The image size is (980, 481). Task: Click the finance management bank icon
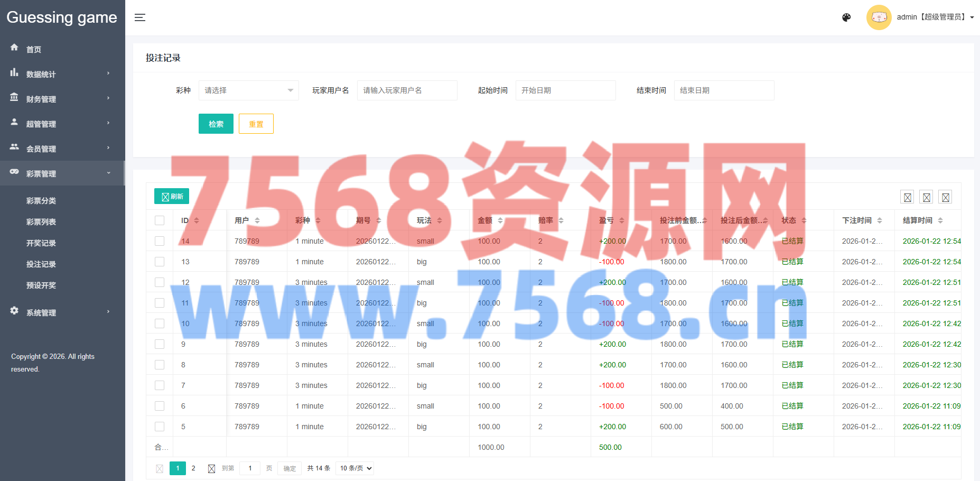point(14,97)
